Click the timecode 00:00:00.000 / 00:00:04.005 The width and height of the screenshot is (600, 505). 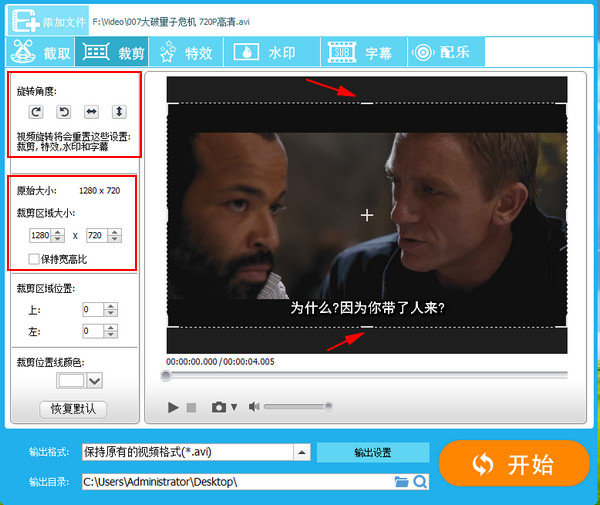pos(220,362)
